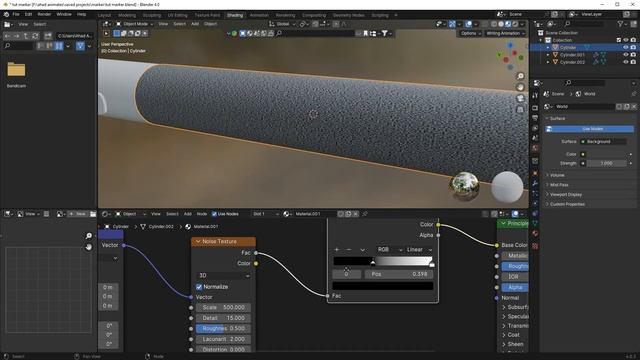Screen dimensions: 640x360
Task: Open the Tool properties tab icon
Action: [535, 95]
